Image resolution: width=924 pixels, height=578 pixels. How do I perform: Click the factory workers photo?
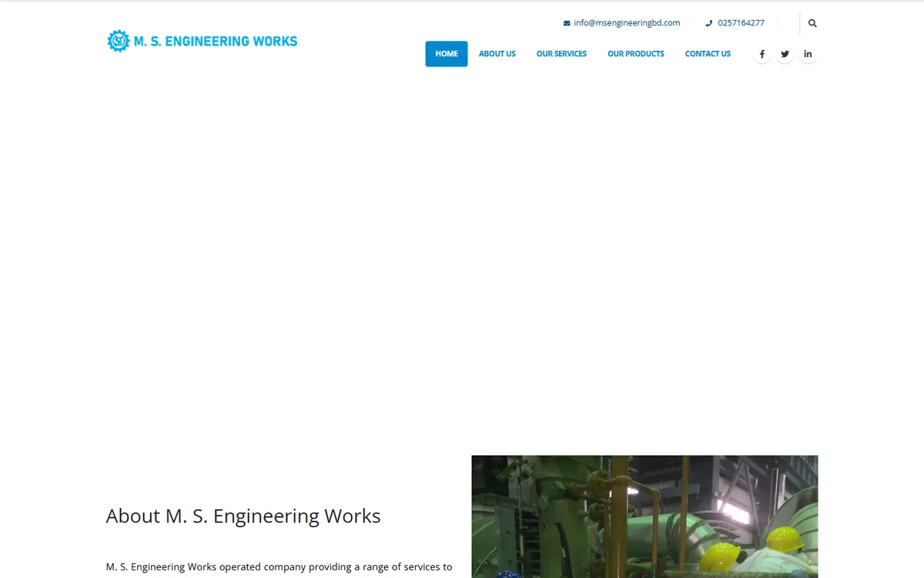(x=644, y=516)
